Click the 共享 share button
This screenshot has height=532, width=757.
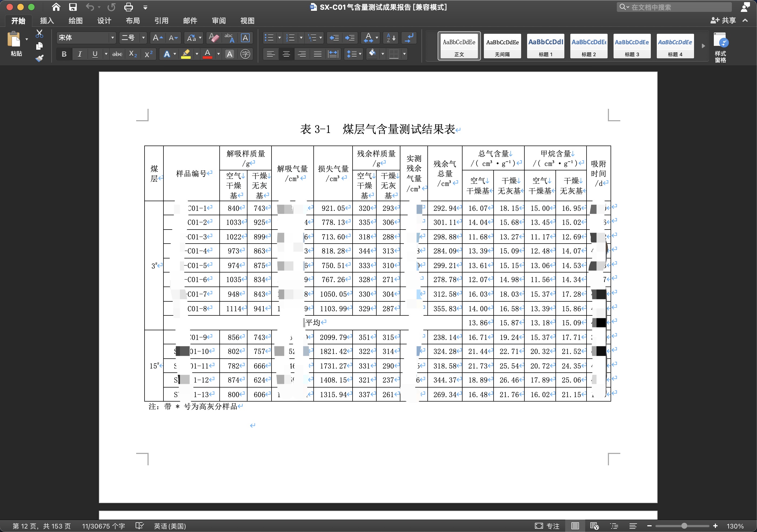(723, 21)
